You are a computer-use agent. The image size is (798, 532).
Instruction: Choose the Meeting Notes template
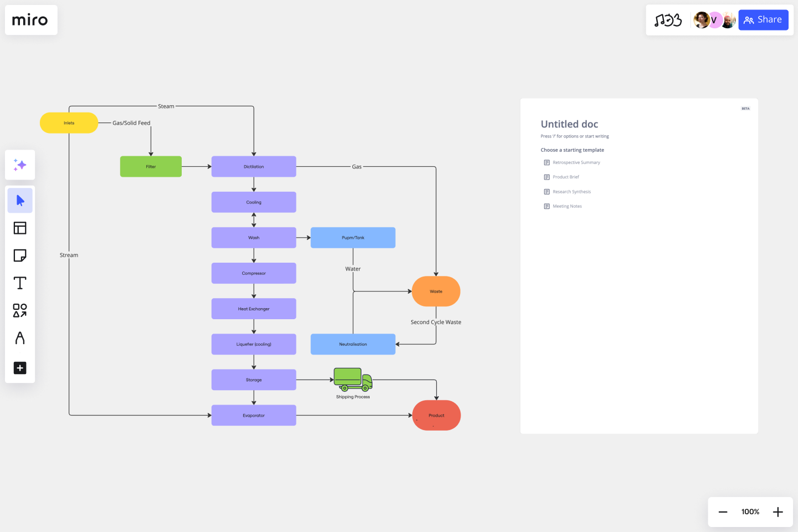click(567, 206)
